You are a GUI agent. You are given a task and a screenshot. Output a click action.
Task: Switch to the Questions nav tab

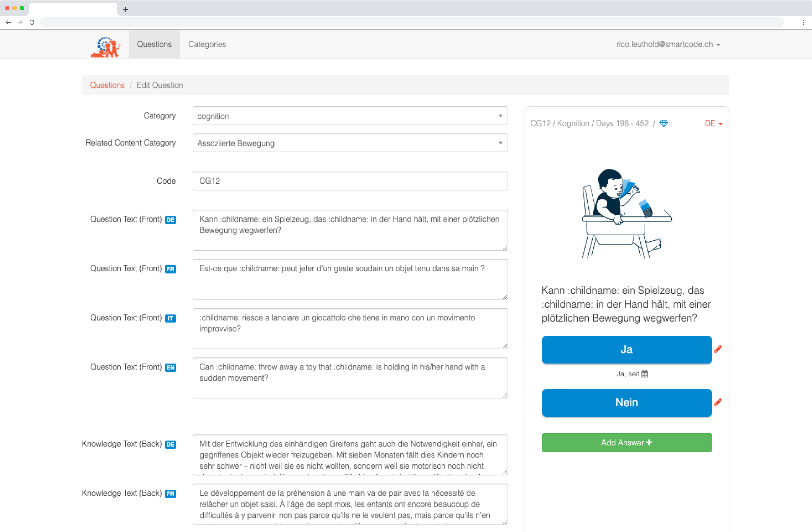click(154, 44)
